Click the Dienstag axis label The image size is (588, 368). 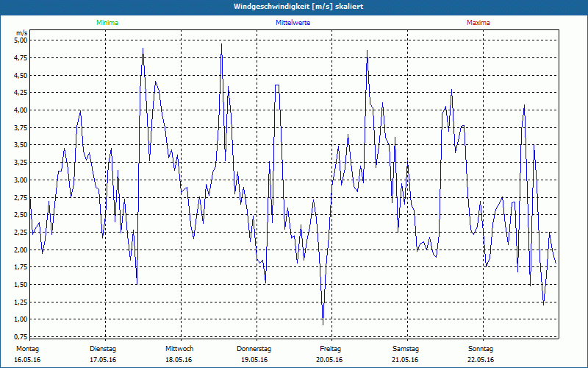point(103,349)
